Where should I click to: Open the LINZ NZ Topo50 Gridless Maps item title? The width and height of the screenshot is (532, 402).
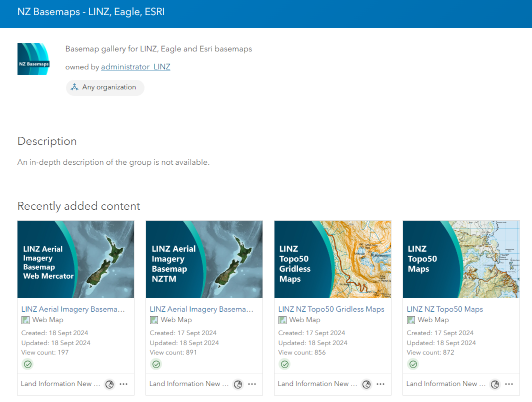tap(331, 309)
